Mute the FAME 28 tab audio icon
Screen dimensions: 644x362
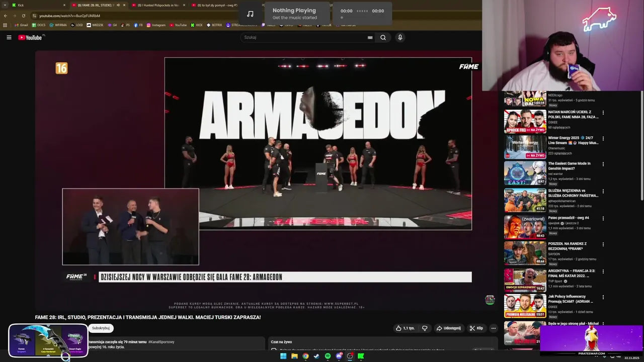point(118,5)
